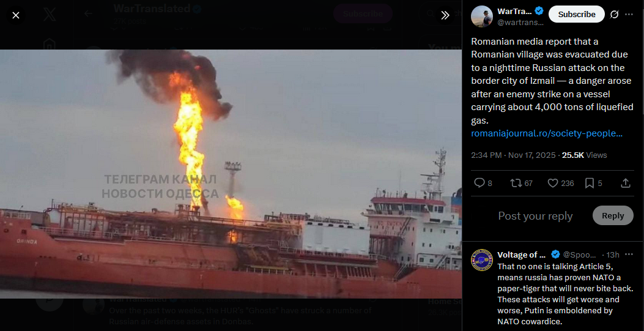Click the reply comment icon with 8

[483, 183]
